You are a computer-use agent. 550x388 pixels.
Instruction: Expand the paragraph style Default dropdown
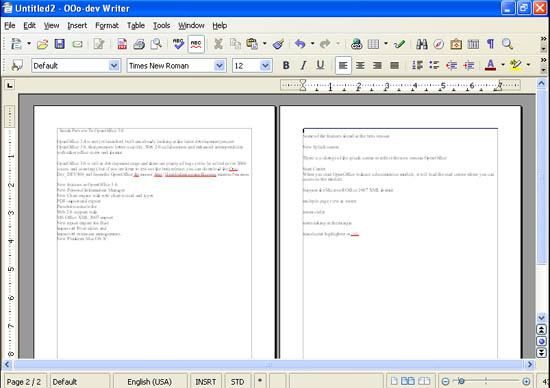click(114, 66)
